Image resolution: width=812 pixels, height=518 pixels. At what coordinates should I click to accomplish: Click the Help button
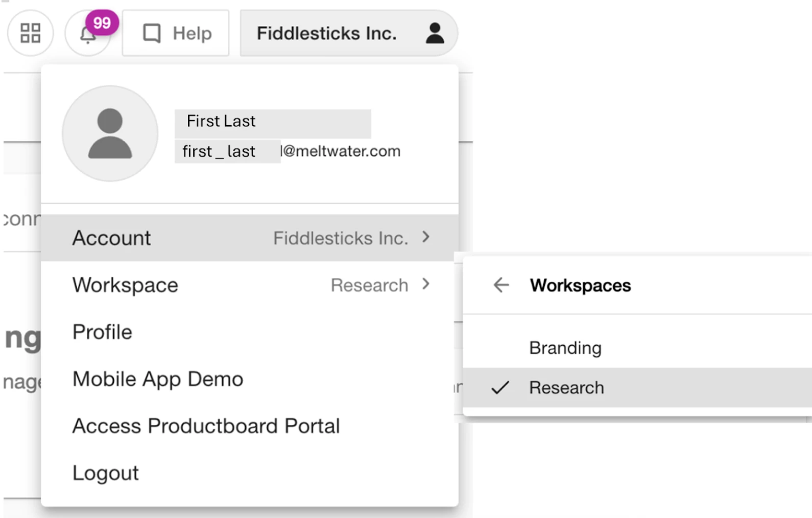tap(192, 33)
